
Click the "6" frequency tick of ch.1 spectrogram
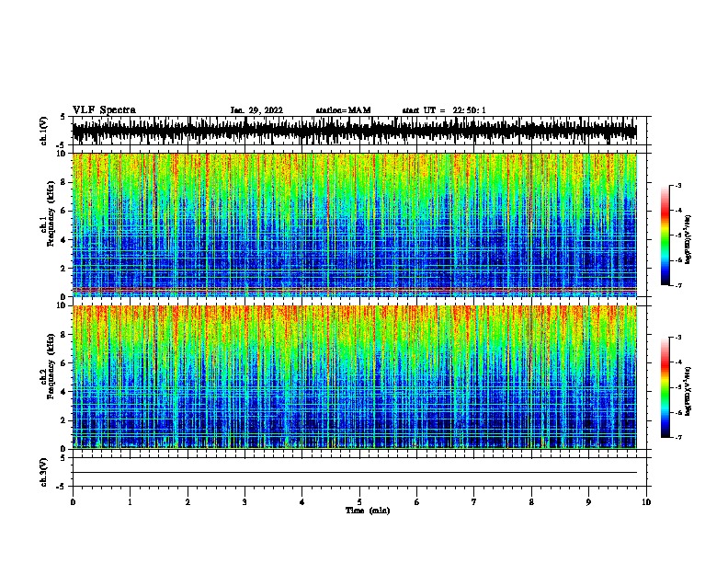[x=63, y=211]
